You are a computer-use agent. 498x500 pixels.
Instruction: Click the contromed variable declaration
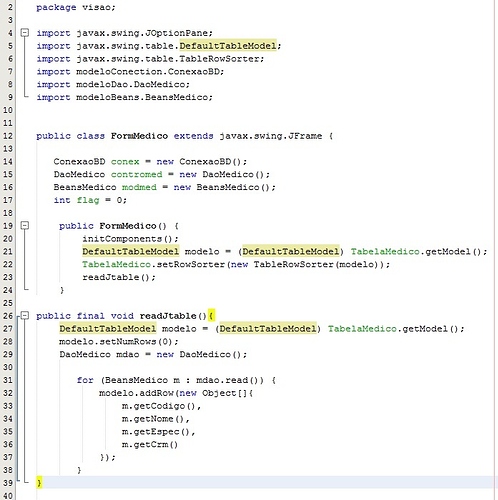coord(137,174)
